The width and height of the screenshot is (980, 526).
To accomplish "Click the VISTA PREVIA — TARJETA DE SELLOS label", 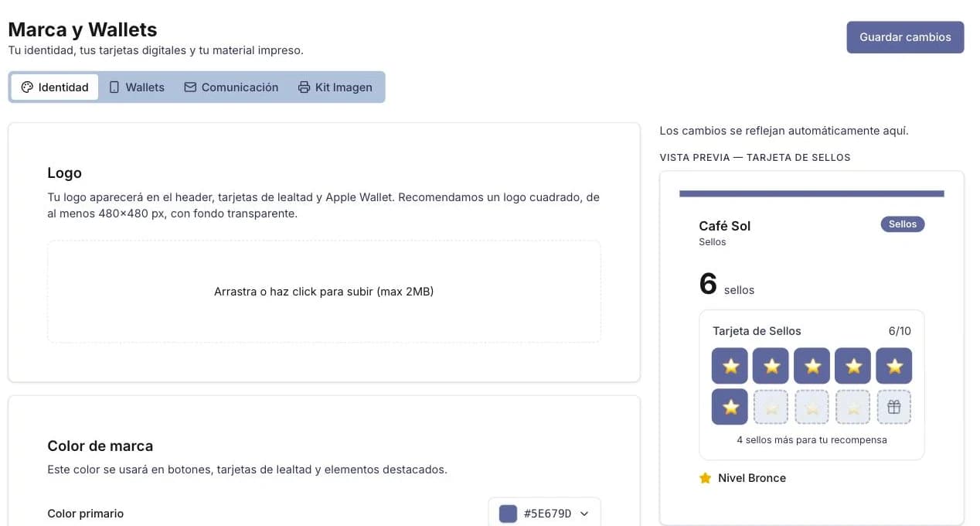I will pos(755,157).
